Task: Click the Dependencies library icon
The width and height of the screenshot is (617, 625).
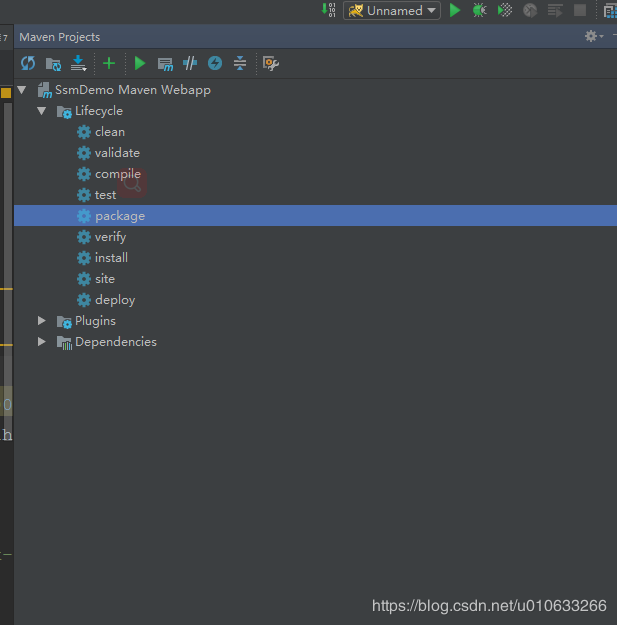Action: (x=64, y=343)
